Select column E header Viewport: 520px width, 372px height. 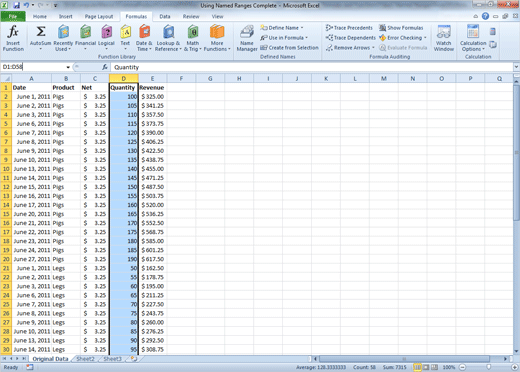pos(152,79)
